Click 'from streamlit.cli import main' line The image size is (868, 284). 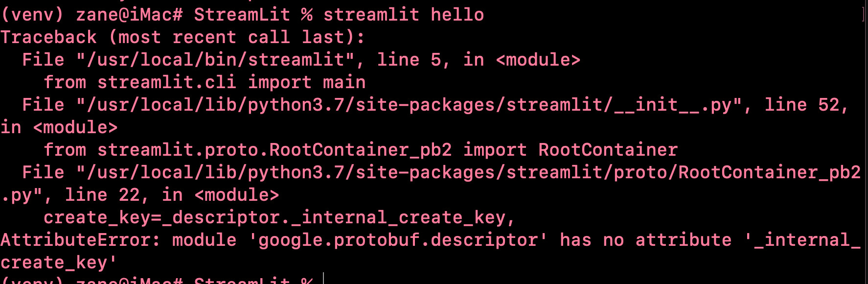pos(205,82)
